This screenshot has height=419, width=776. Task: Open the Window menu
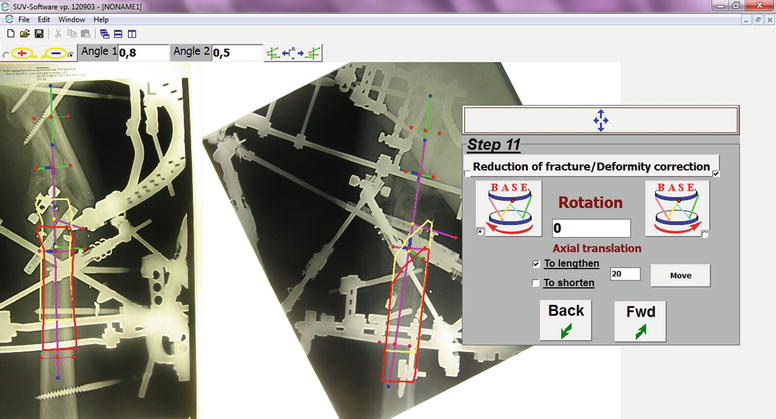coord(71,19)
